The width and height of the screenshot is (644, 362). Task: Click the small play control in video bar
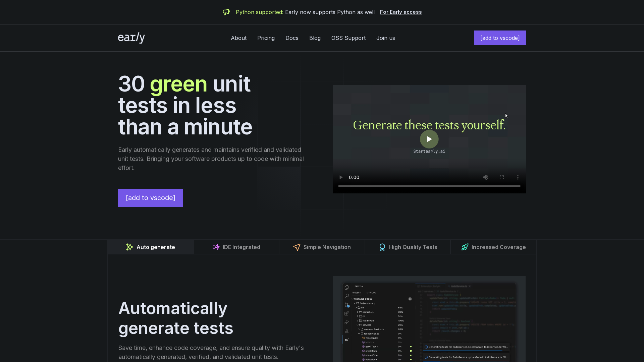[341, 177]
